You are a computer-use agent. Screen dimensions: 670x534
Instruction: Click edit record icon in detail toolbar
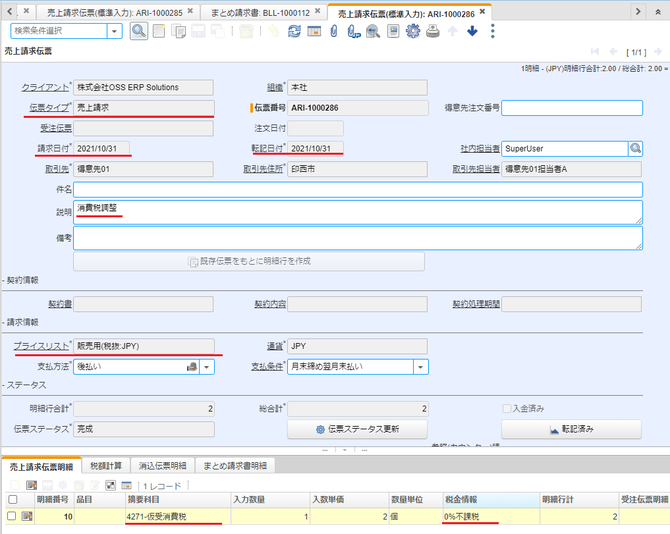(x=31, y=485)
